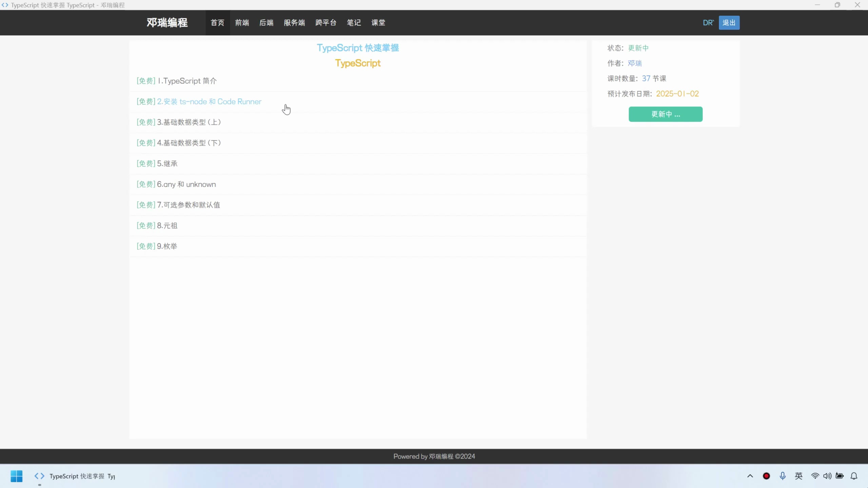This screenshot has width=868, height=488.
Task: Click the orange TypeScript subtitle
Action: tap(358, 63)
